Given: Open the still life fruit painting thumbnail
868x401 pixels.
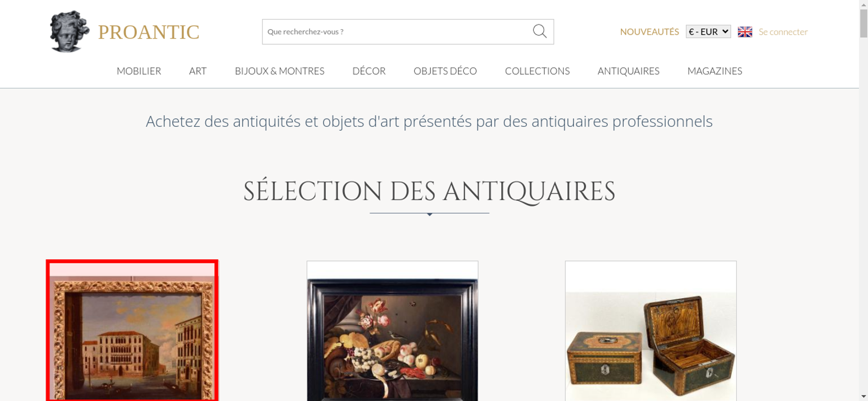Looking at the screenshot, I should point(392,331).
